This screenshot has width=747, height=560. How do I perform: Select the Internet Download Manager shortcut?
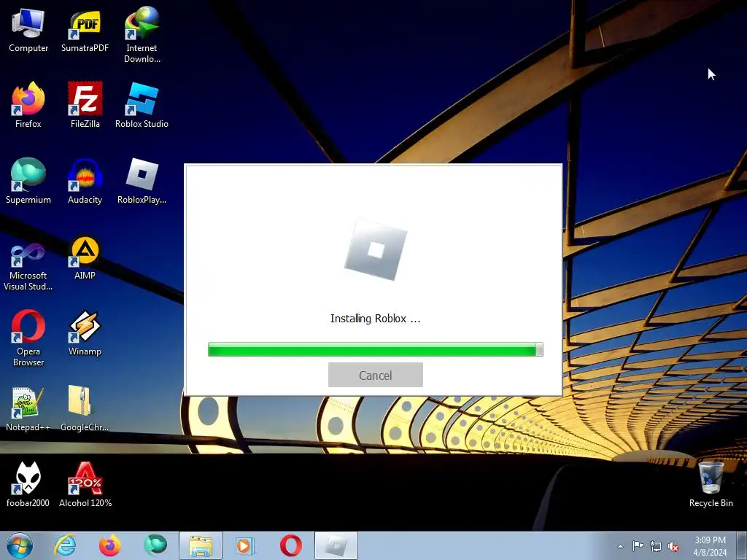click(142, 34)
